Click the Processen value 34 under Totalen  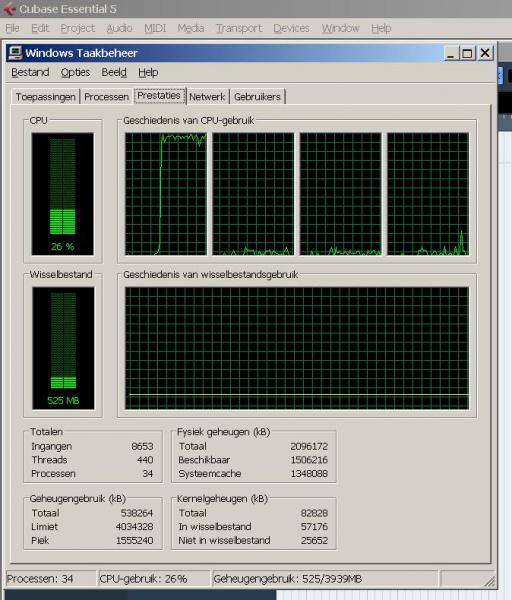coord(148,474)
